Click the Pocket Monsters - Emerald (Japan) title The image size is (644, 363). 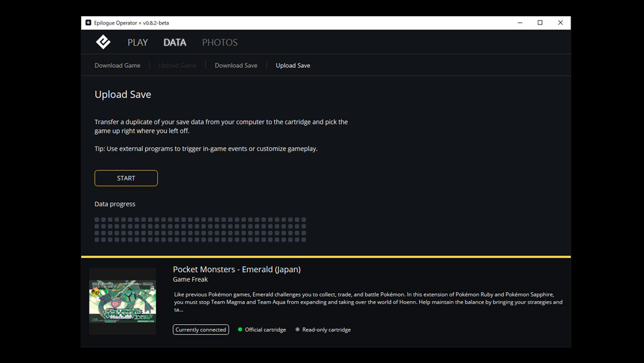click(x=236, y=270)
